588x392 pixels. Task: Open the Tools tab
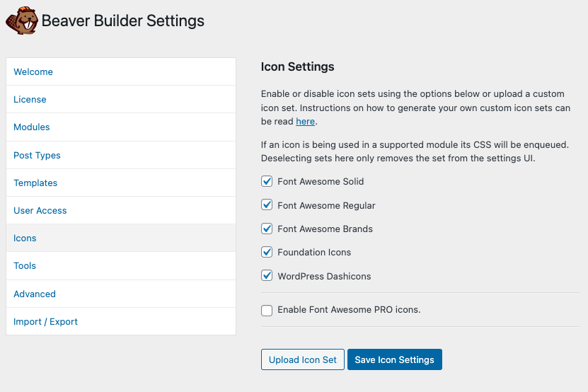[x=121, y=266]
